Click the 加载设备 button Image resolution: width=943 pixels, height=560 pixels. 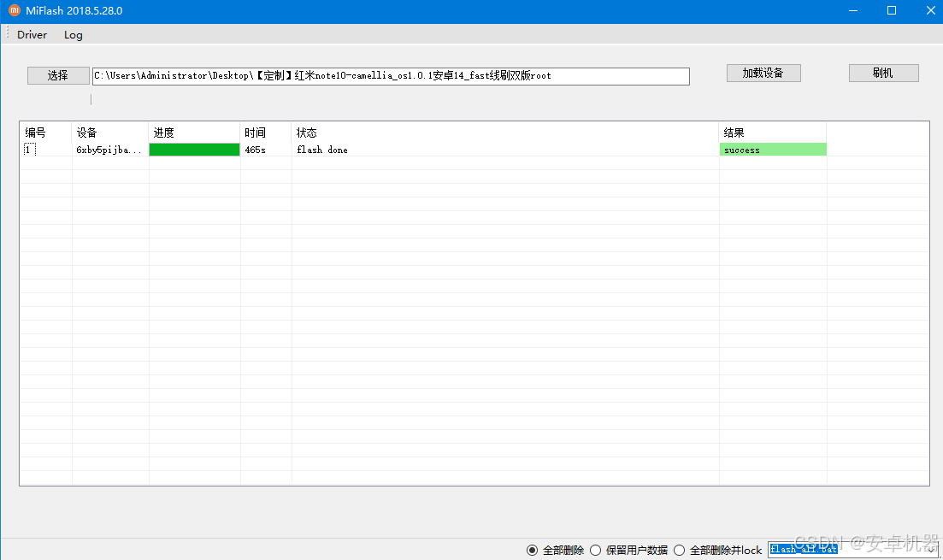763,73
